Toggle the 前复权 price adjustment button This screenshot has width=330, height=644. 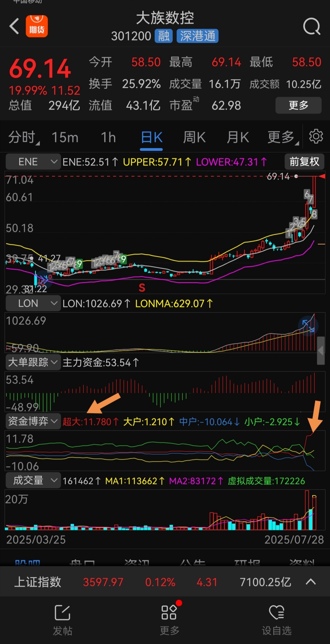pyautogui.click(x=304, y=161)
